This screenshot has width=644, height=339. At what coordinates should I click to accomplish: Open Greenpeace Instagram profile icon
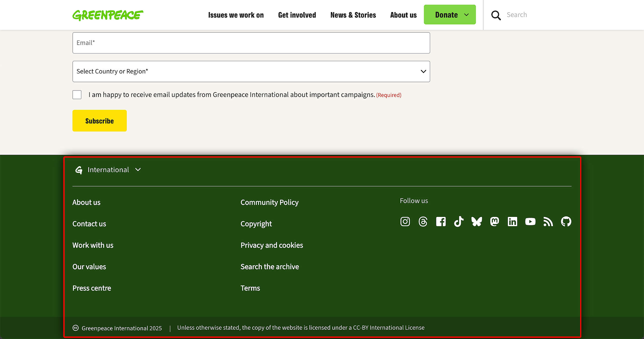[x=405, y=221]
